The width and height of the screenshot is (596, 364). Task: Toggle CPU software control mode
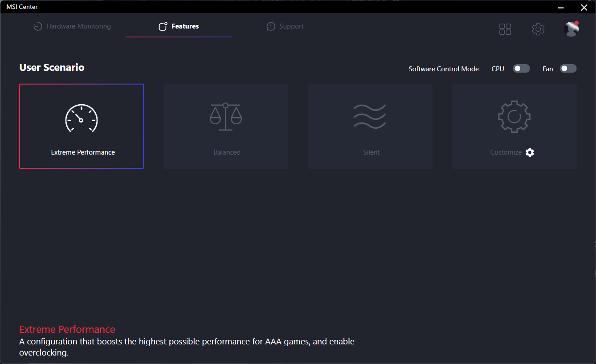tap(521, 69)
